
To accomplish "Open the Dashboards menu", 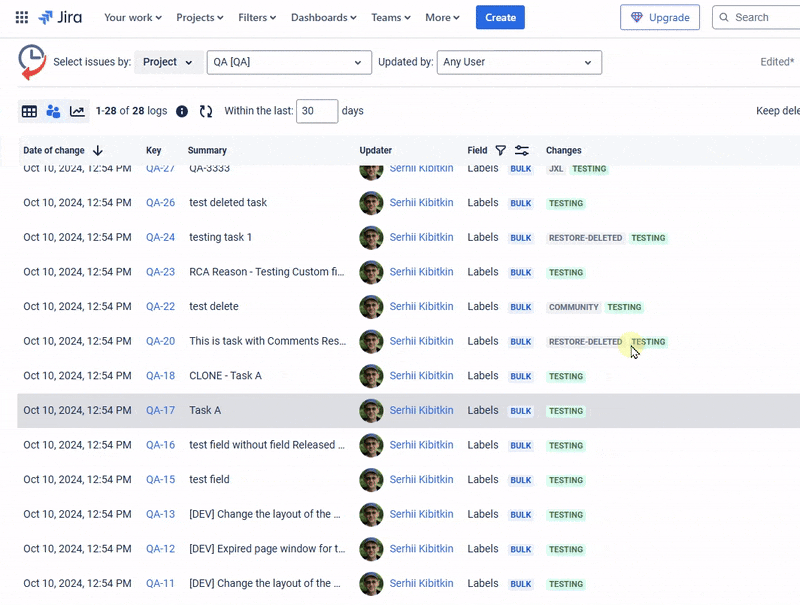I will pyautogui.click(x=324, y=17).
